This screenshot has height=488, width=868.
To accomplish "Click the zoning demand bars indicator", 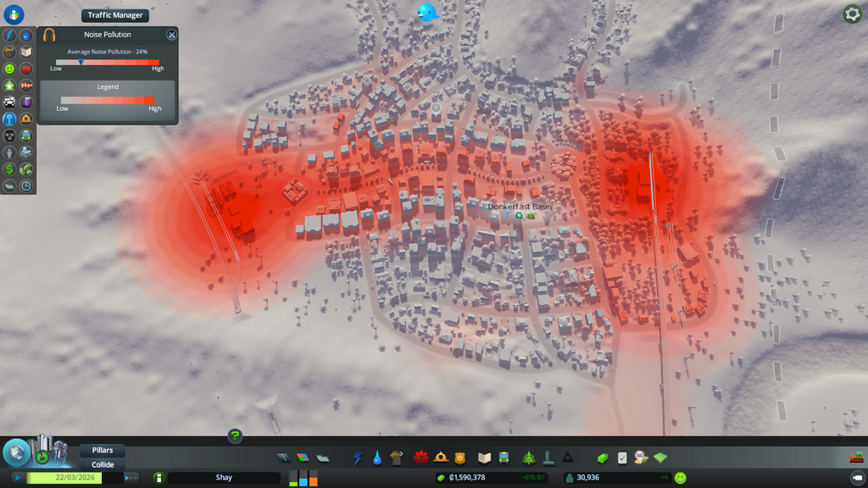I will click(303, 478).
